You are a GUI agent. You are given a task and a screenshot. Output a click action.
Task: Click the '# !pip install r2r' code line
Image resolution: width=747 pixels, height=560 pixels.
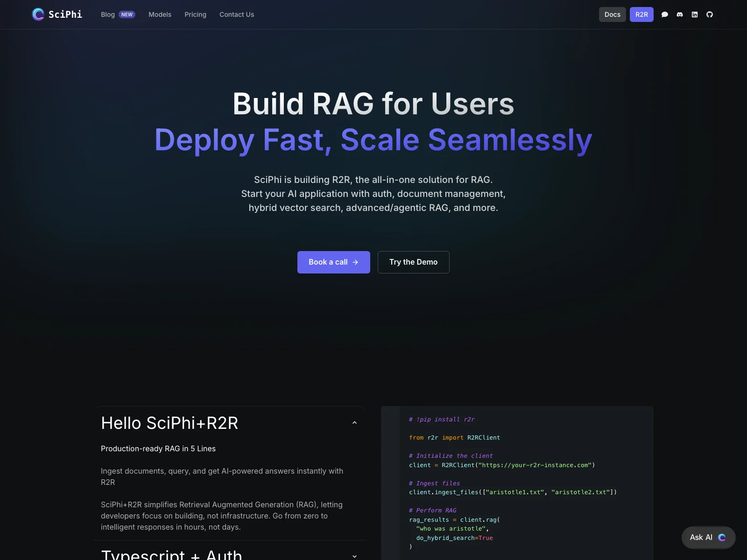click(x=442, y=420)
